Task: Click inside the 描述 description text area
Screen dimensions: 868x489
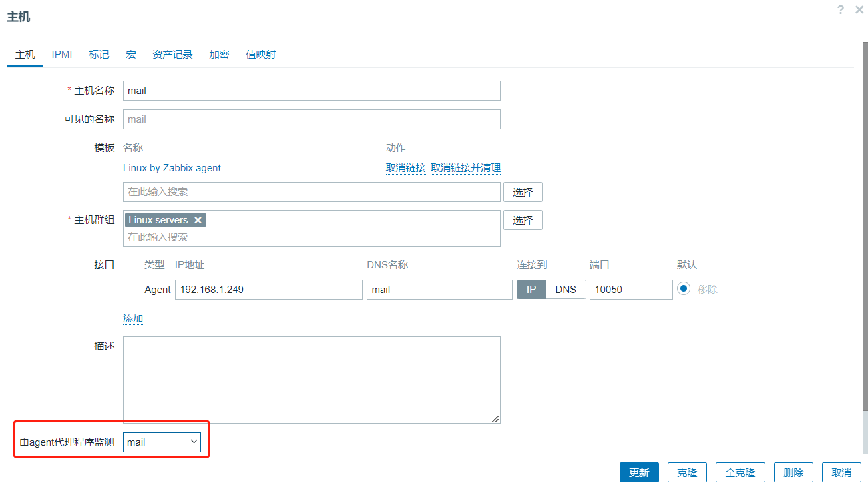Action: coord(311,380)
